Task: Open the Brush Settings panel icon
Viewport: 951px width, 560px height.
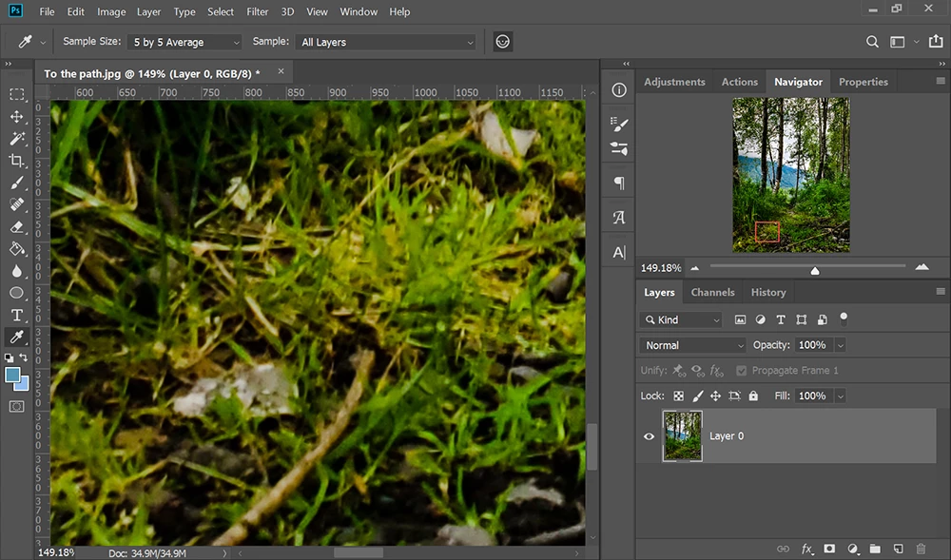Action: 619,125
